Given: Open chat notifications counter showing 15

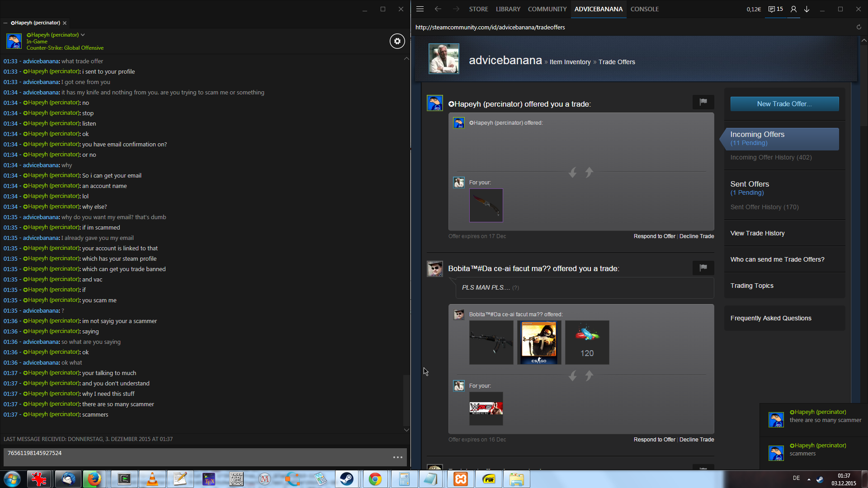Looking at the screenshot, I should pyautogui.click(x=775, y=9).
